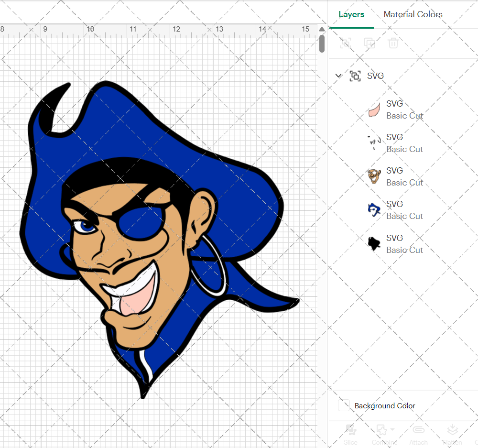
Task: Open the Background Color swatch
Action: pyautogui.click(x=344, y=405)
